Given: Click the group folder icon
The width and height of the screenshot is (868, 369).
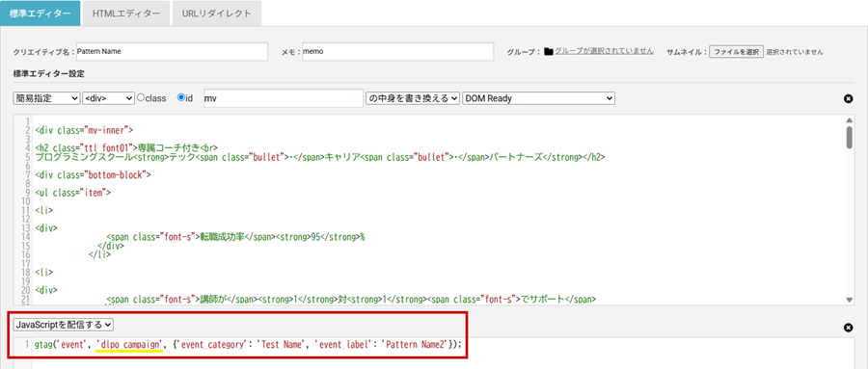Looking at the screenshot, I should point(549,51).
